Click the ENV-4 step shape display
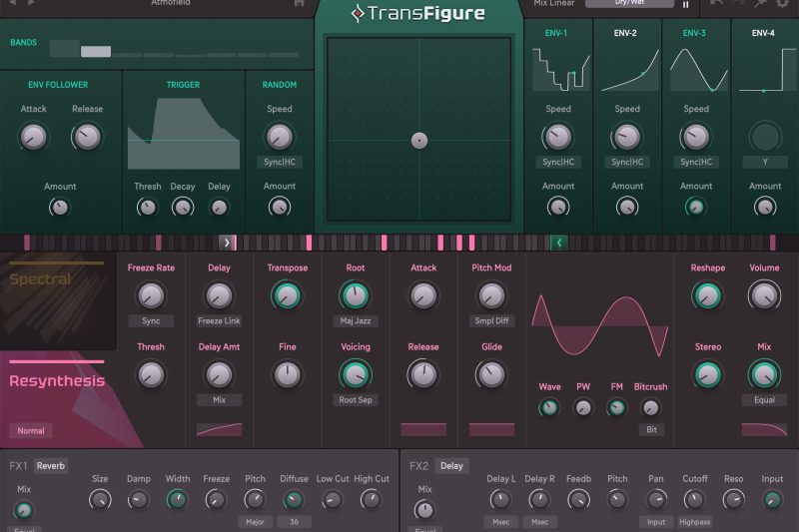The width and height of the screenshot is (799, 532). point(767,69)
